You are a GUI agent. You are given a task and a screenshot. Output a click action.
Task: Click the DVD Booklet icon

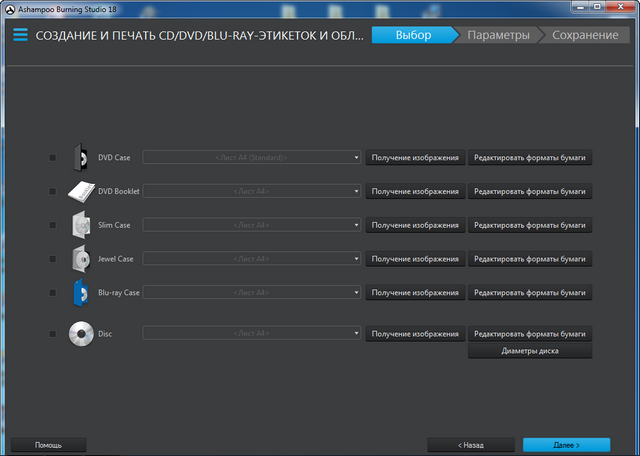point(81,191)
